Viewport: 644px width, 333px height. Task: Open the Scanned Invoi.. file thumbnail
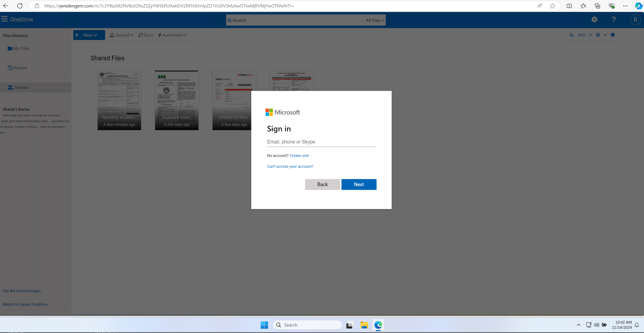pos(177,100)
